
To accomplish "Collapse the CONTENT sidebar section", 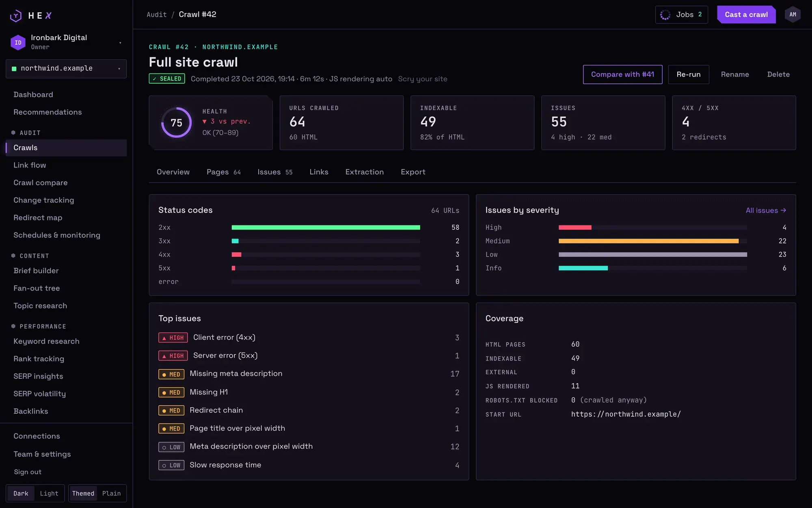I will point(30,256).
